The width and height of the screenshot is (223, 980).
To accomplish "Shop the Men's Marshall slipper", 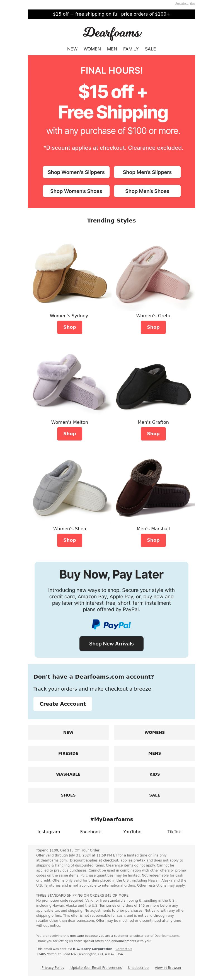I will [153, 540].
